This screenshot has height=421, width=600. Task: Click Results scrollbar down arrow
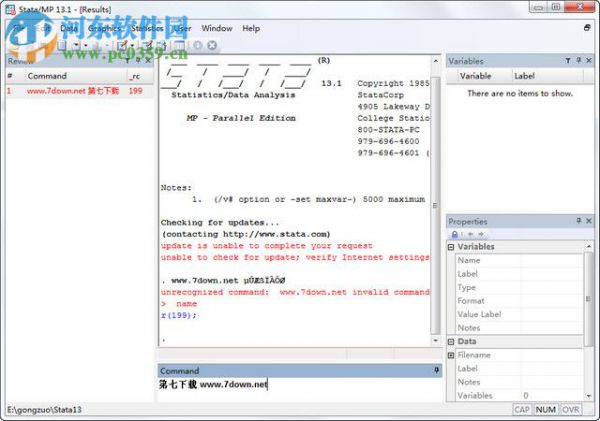pos(435,340)
